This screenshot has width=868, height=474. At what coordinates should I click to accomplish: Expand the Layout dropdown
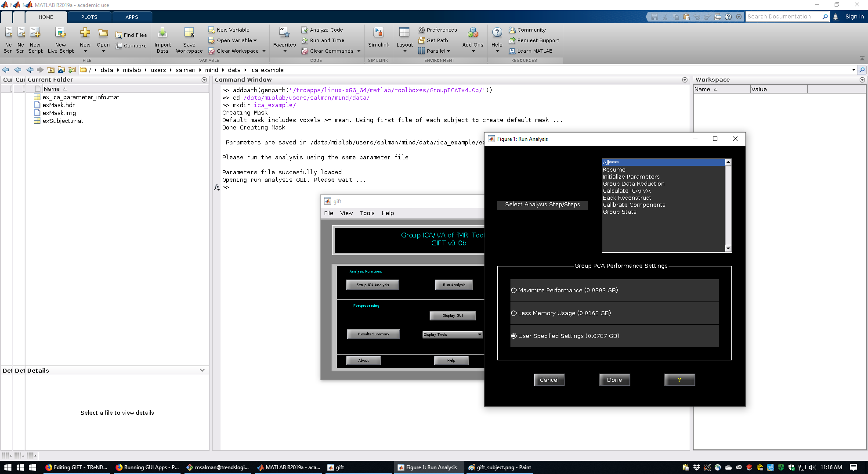405,51
